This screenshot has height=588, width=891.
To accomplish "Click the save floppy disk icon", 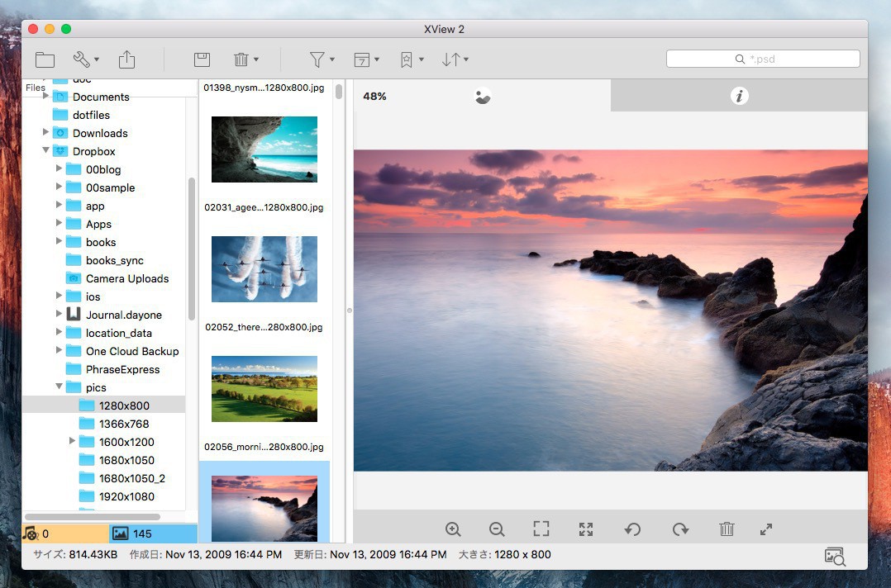I will (202, 59).
